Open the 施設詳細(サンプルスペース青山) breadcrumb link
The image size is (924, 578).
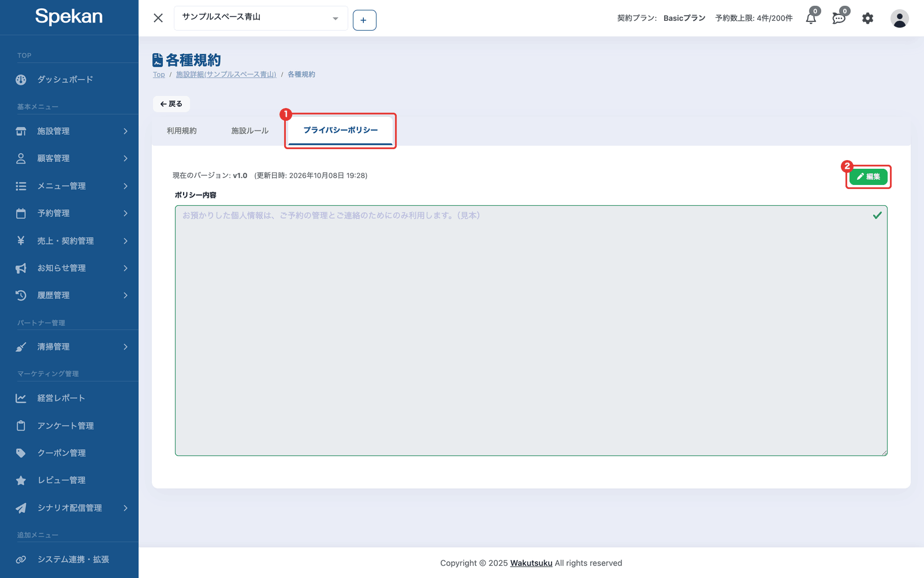226,75
